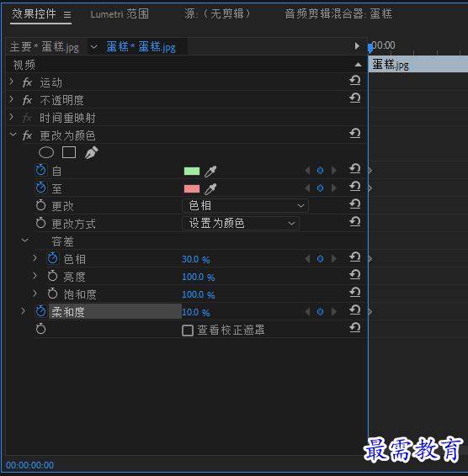This screenshot has width=468, height=476.
Task: Toggle animation stopwatch for 更改方式
Action: (40, 223)
